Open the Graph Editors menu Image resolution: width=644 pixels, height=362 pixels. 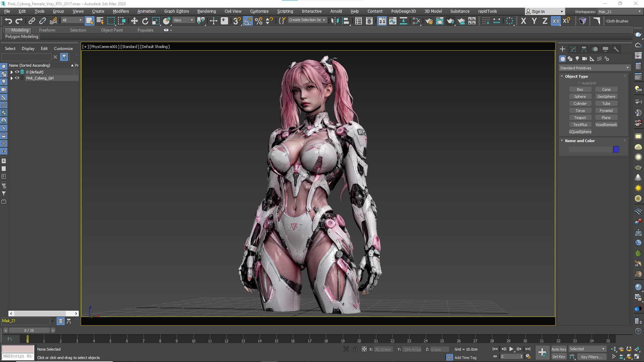(176, 11)
